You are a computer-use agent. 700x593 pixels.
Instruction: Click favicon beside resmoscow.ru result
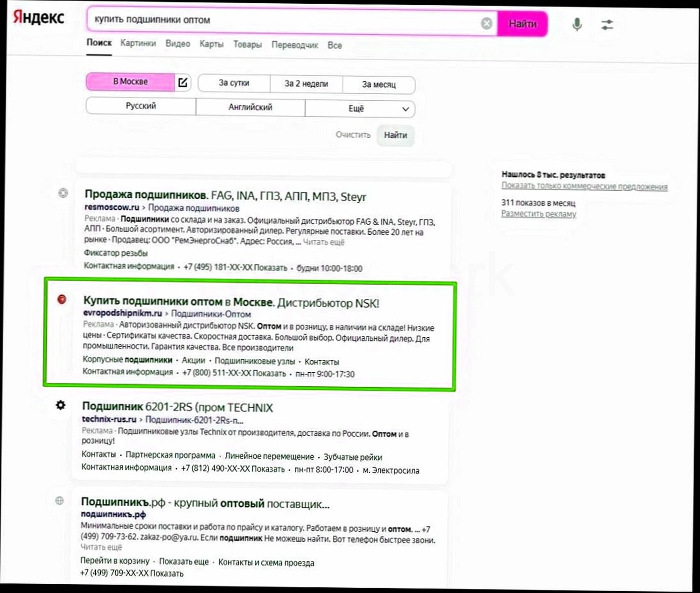coord(63,193)
